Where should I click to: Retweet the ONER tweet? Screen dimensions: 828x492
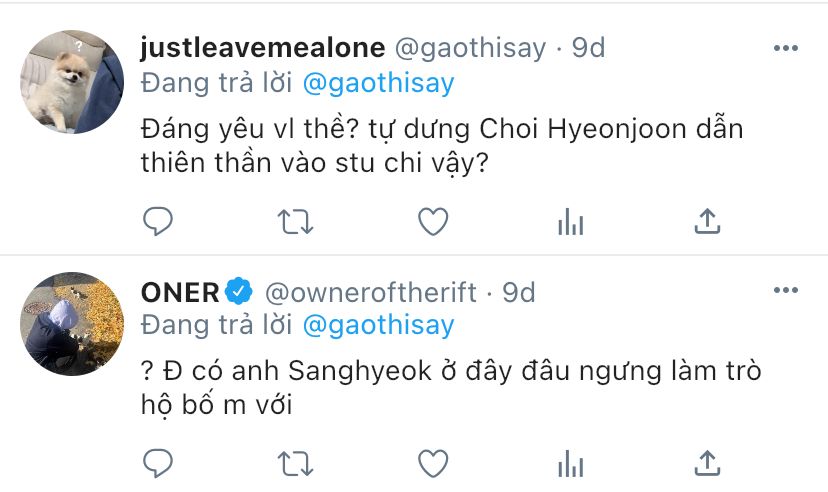(x=295, y=463)
